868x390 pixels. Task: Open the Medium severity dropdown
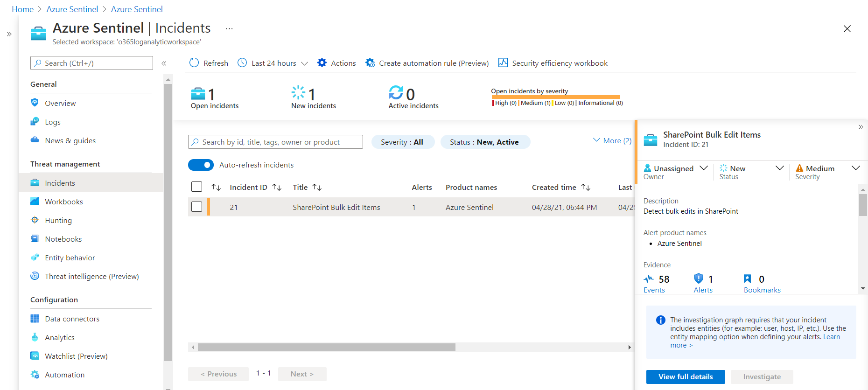855,168
